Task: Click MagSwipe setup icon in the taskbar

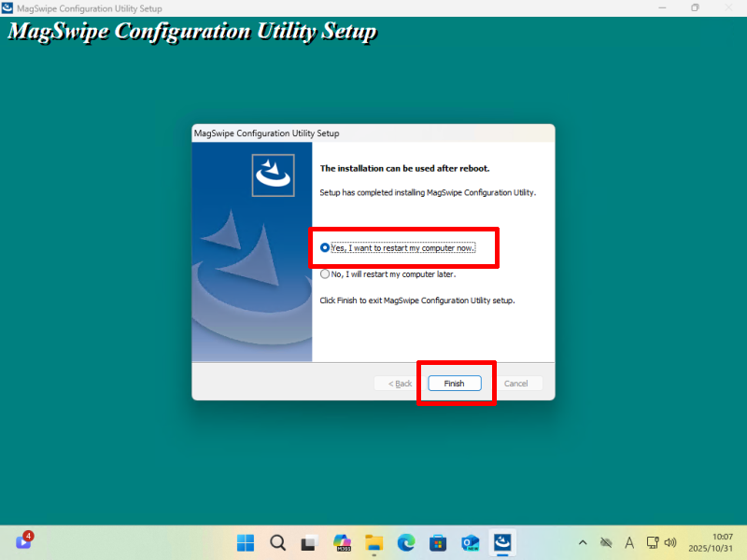Action: click(502, 542)
